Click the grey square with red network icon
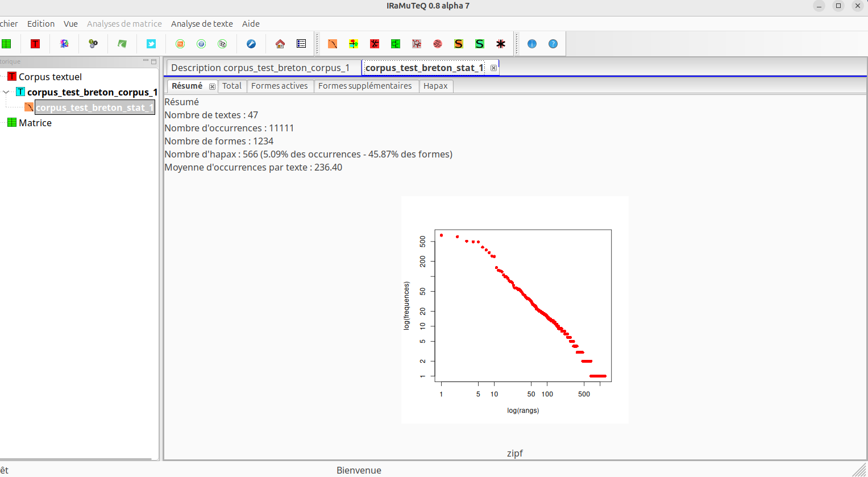 417,44
